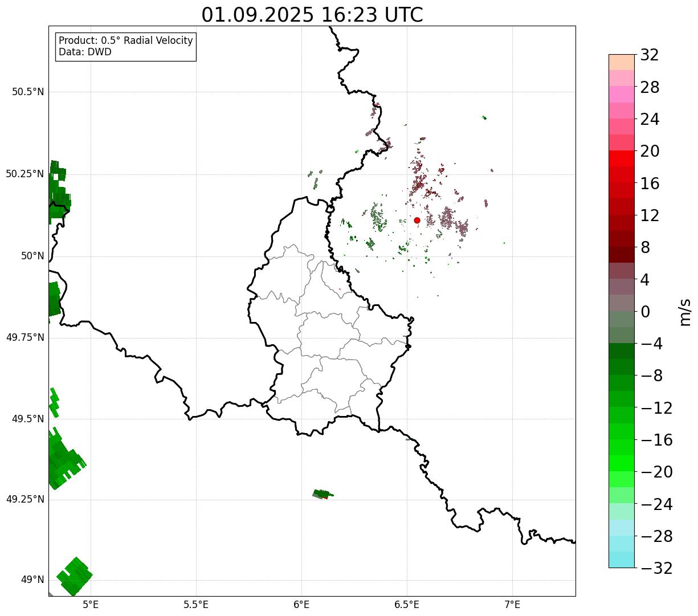Click the colorbar tick label 28

pos(650,87)
